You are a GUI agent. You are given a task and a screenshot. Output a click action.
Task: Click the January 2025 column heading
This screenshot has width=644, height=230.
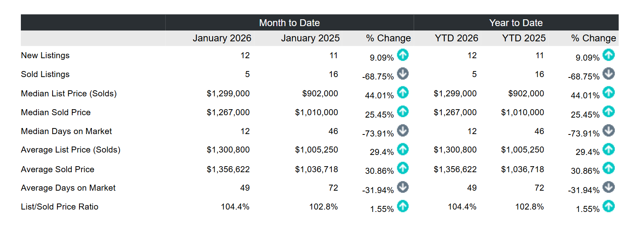310,38
